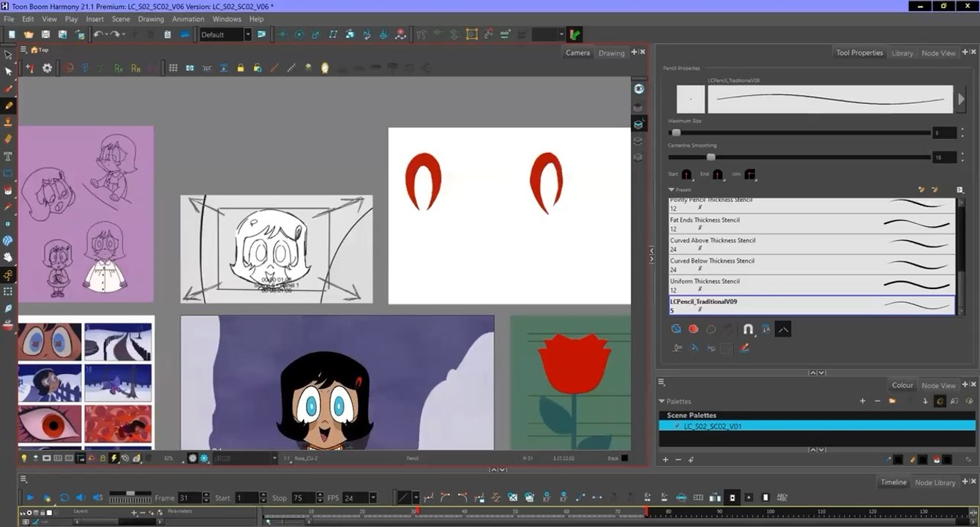
Task: Select the Fat Ends Thickness Stencil preset
Action: (x=812, y=224)
